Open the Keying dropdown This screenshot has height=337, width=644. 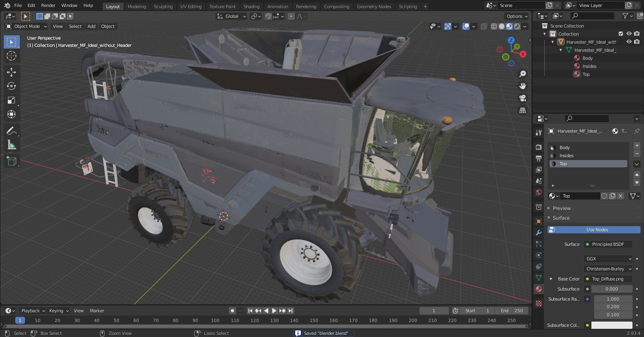tap(58, 310)
